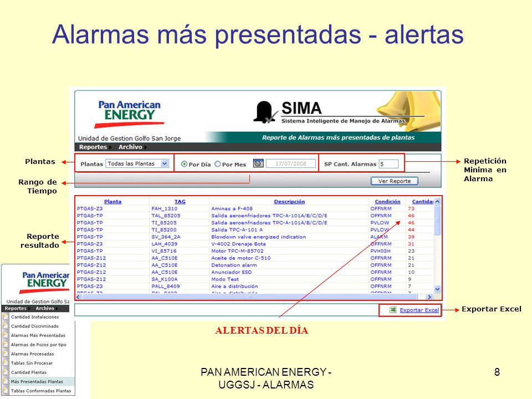Click the vertical scrollbar thumb of table

tap(437, 220)
